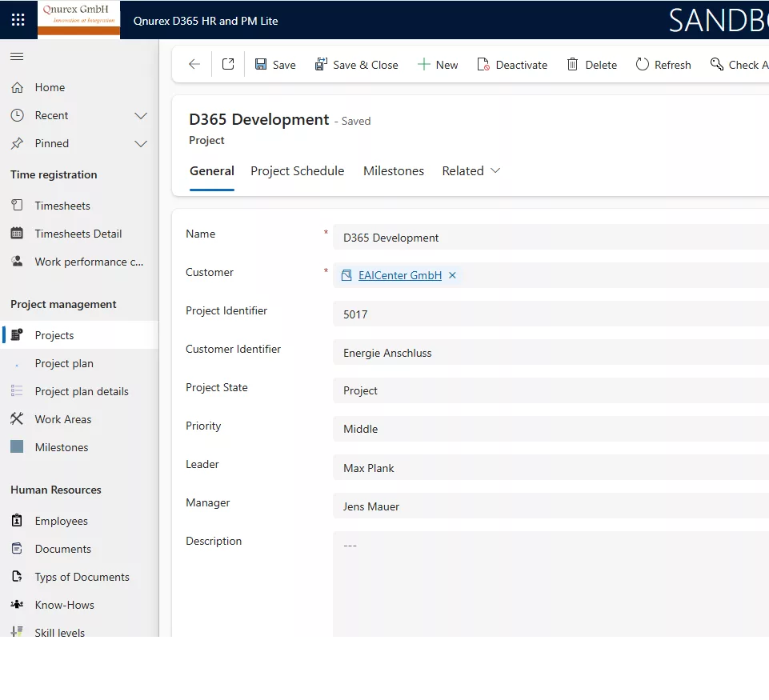Screen dimensions: 769x700
Task: Click Save & Close
Action: [356, 65]
